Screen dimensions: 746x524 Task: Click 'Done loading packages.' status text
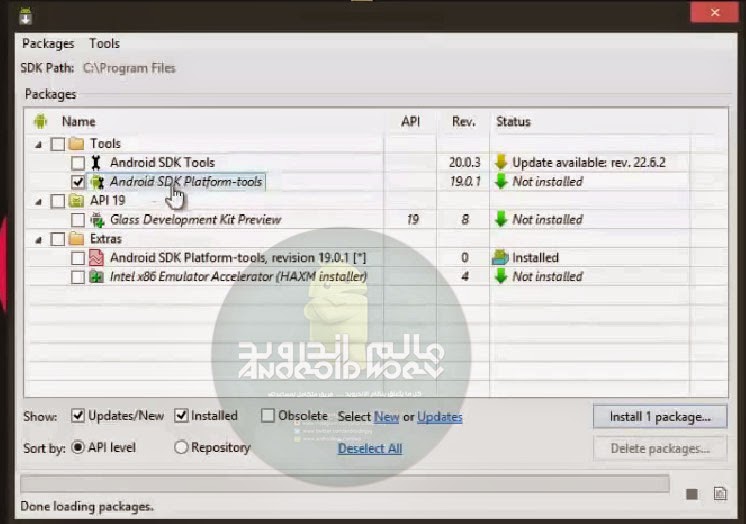pyautogui.click(x=87, y=506)
